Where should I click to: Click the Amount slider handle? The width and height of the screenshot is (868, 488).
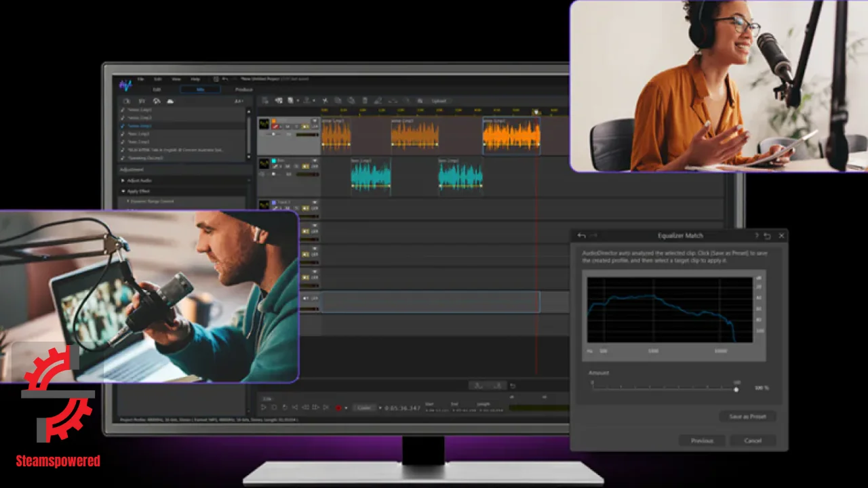pos(736,389)
